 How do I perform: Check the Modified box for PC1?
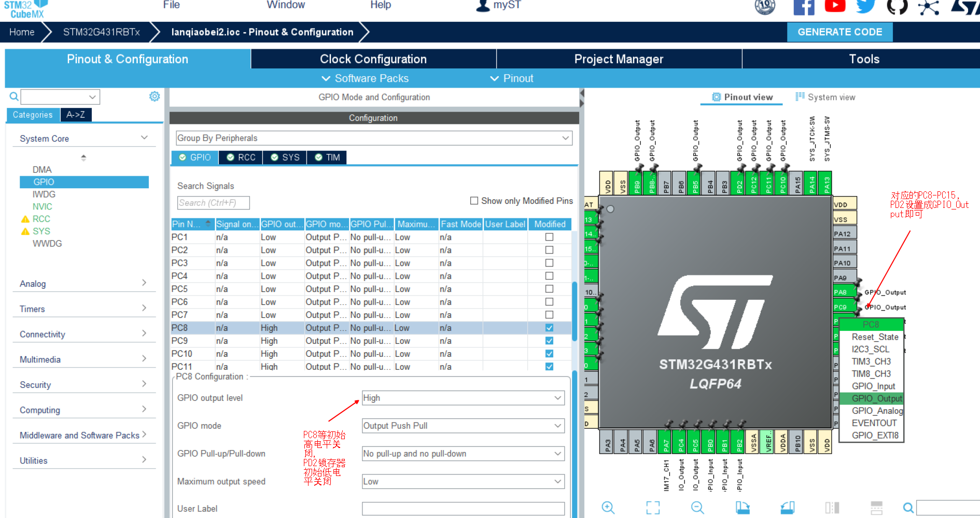(549, 237)
